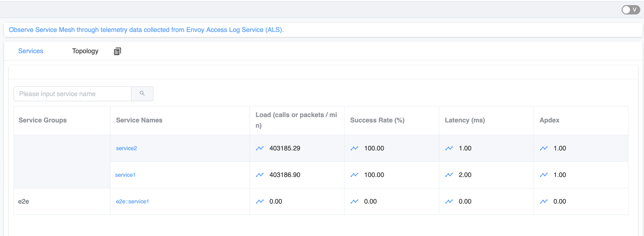
Task: Show Apdex trend chart for e2e::service1
Action: [544, 201]
